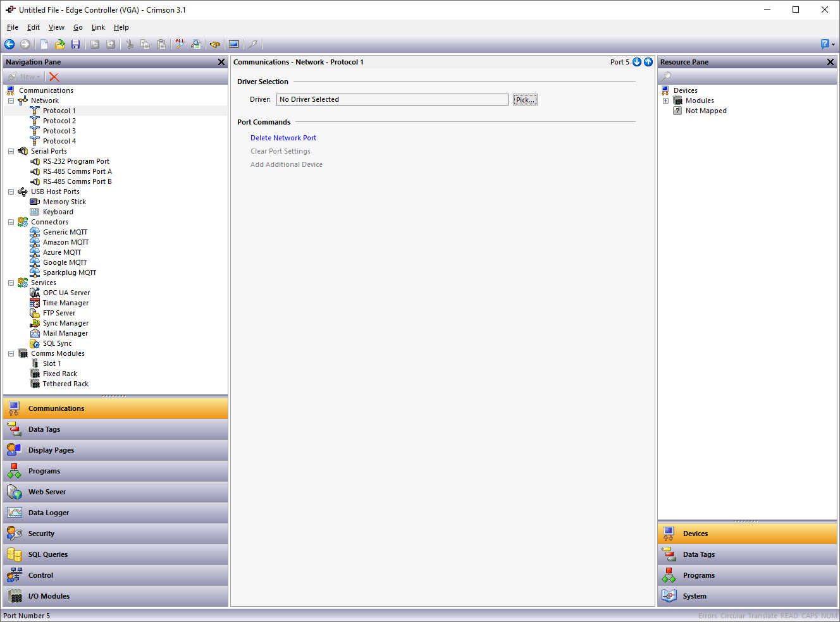Screen dimensions: 840x622
Task: Select RS-485 Comms Port B
Action: click(77, 181)
